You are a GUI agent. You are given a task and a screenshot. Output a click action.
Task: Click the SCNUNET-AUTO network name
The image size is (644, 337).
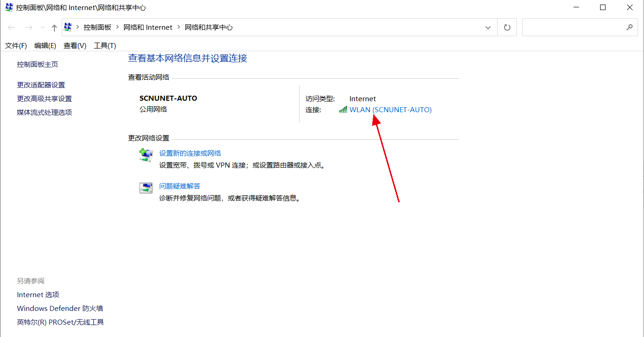168,98
